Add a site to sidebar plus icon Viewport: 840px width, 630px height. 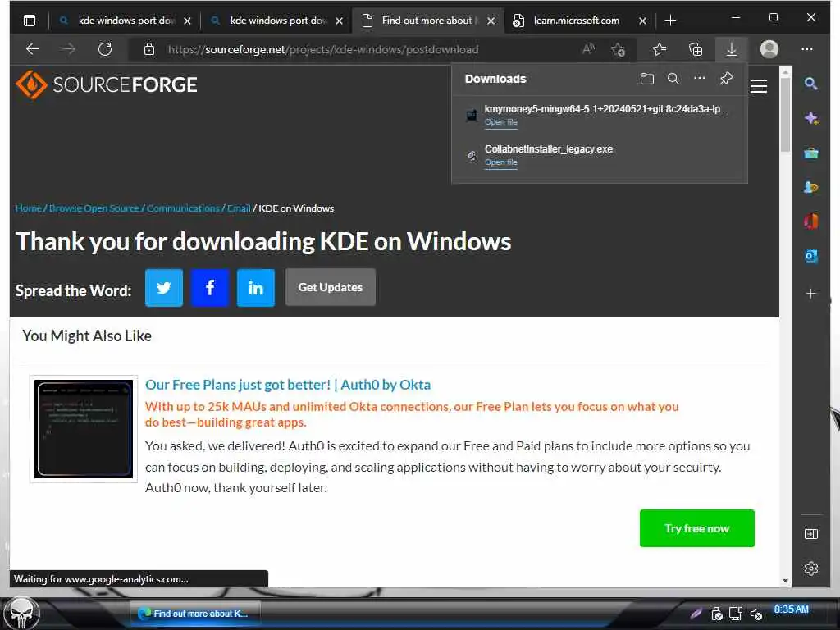(x=811, y=294)
